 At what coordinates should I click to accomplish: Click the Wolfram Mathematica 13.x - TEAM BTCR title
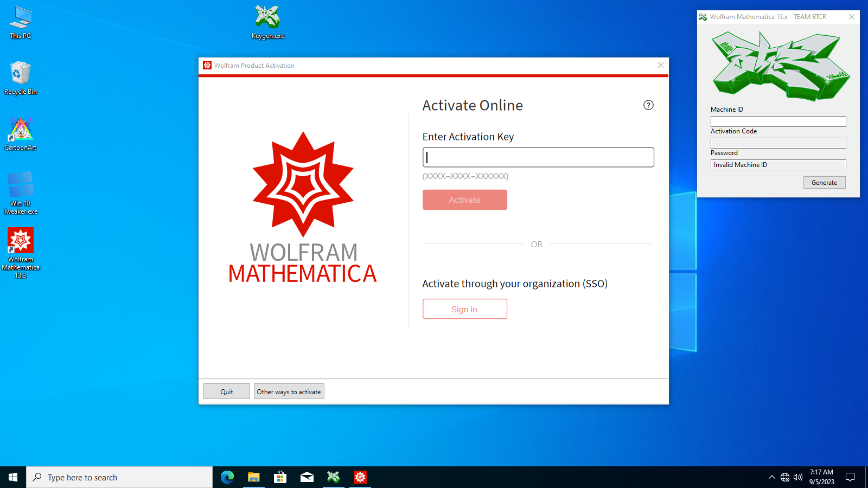tap(768, 17)
